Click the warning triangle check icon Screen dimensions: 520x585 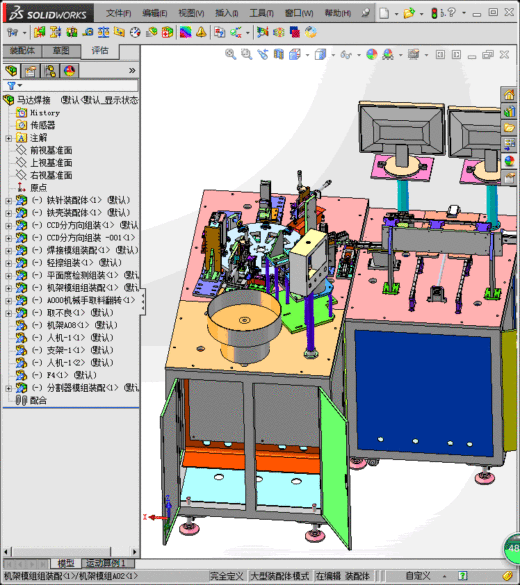coord(201,32)
